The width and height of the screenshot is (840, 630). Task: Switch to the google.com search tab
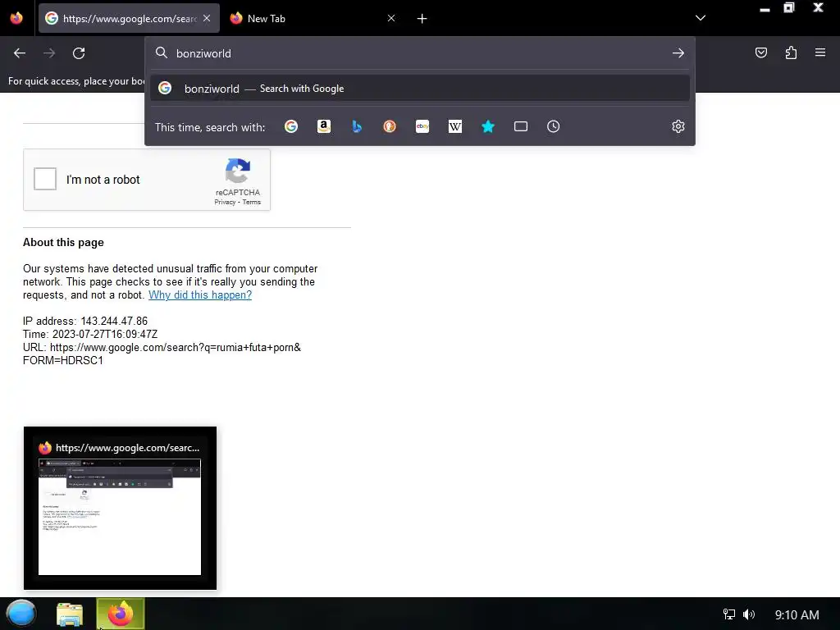129,18
